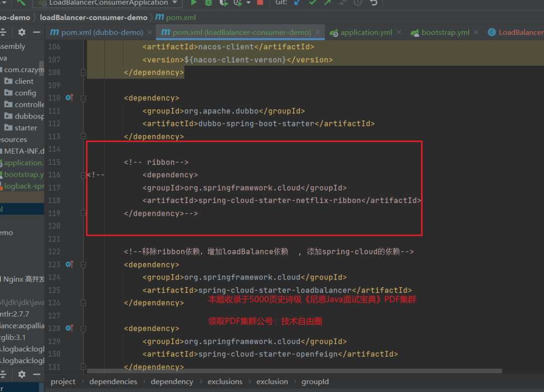544x392 pixels.
Task: Start the Debug bug icon
Action: [209, 3]
